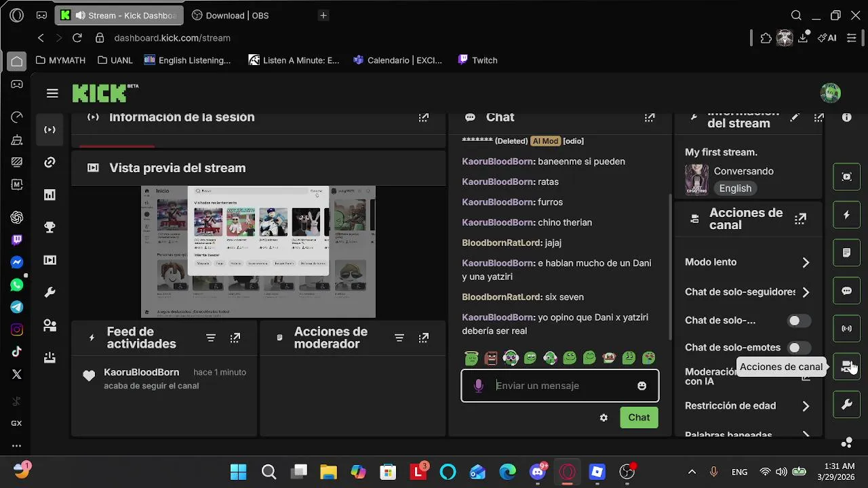Select the English language tag
This screenshot has width=868, height=488.
(x=735, y=188)
